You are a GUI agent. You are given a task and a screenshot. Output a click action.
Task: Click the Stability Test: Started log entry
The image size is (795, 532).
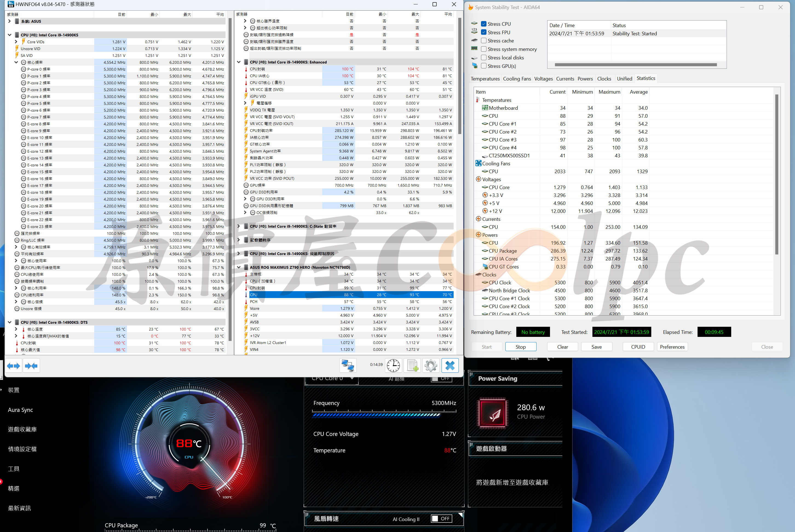tap(636, 34)
